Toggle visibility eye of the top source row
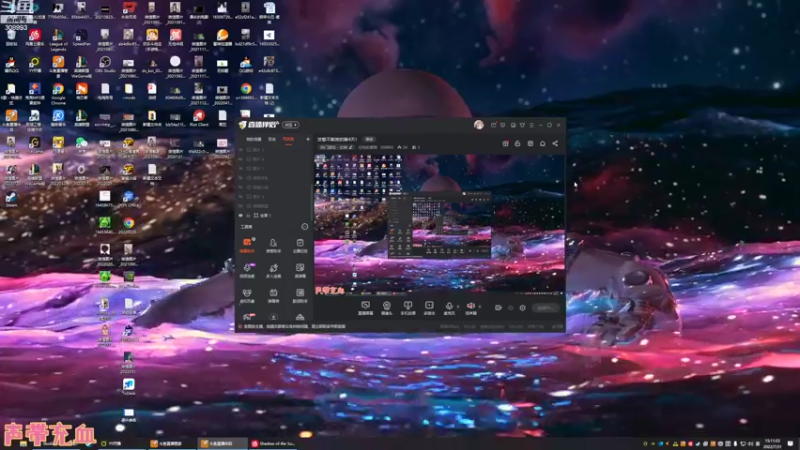800x450 pixels. (x=241, y=150)
